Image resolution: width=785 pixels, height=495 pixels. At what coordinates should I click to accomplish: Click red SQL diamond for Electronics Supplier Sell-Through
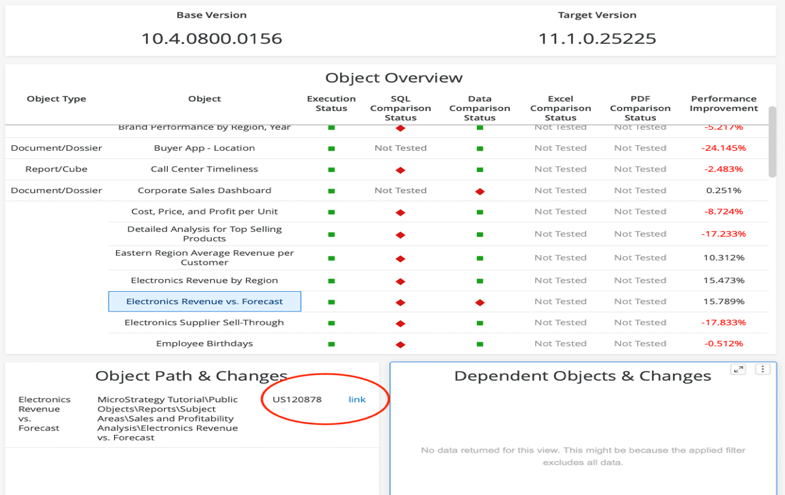(400, 323)
